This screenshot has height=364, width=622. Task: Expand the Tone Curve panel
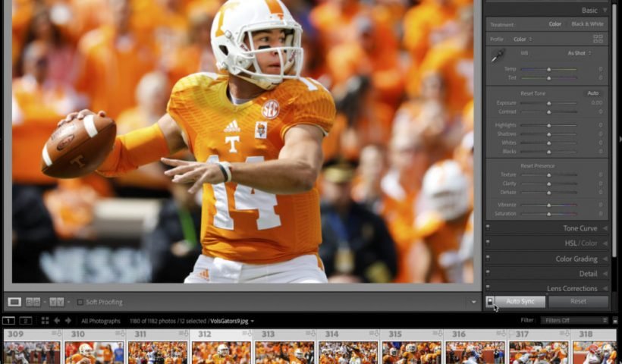(605, 228)
